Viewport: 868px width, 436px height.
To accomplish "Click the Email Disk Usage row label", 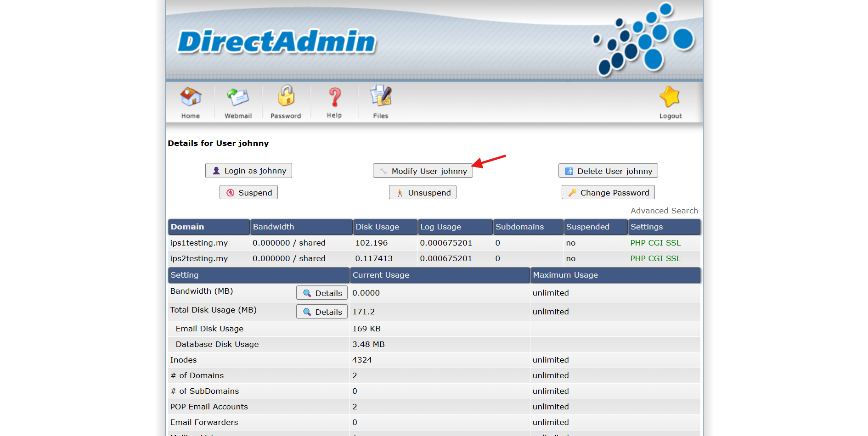I will tap(209, 329).
